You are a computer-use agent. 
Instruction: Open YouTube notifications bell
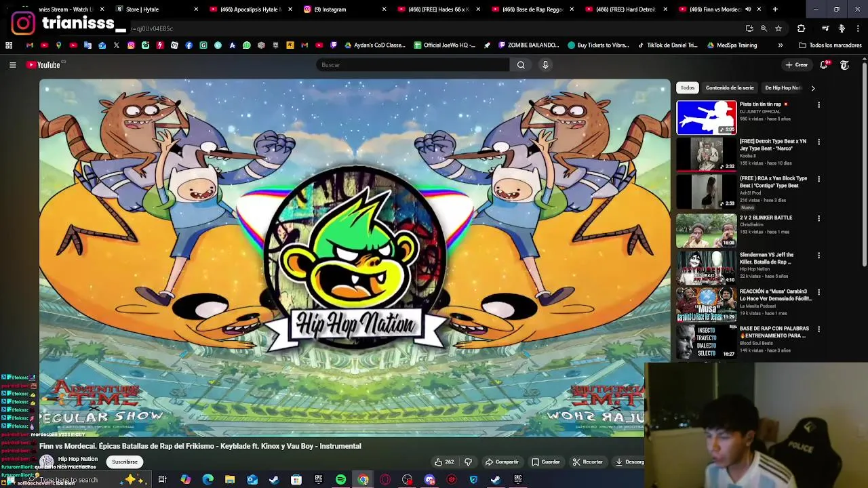(x=824, y=65)
